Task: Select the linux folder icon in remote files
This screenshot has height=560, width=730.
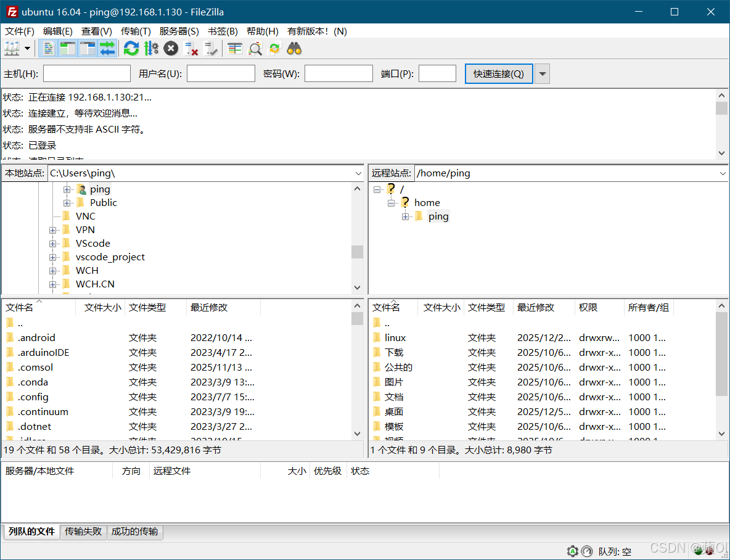Action: pyautogui.click(x=377, y=337)
